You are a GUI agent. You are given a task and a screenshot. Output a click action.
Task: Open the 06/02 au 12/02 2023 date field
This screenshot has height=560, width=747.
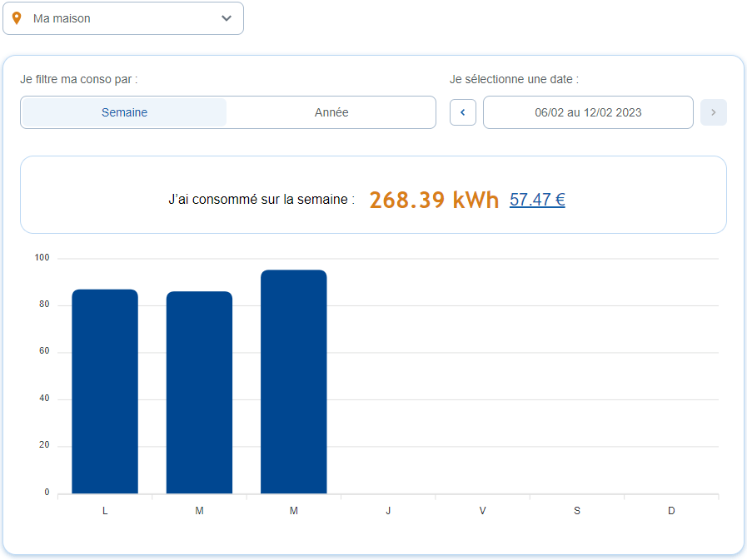[x=588, y=112]
